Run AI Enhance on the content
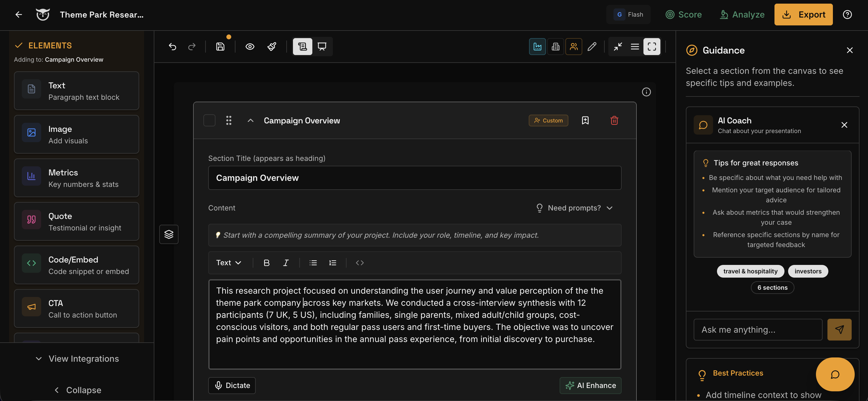 pos(590,385)
